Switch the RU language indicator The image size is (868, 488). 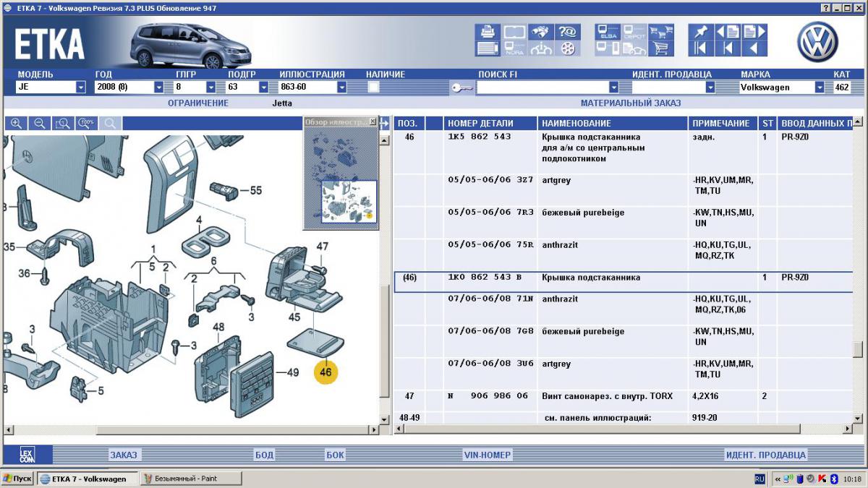[x=759, y=479]
